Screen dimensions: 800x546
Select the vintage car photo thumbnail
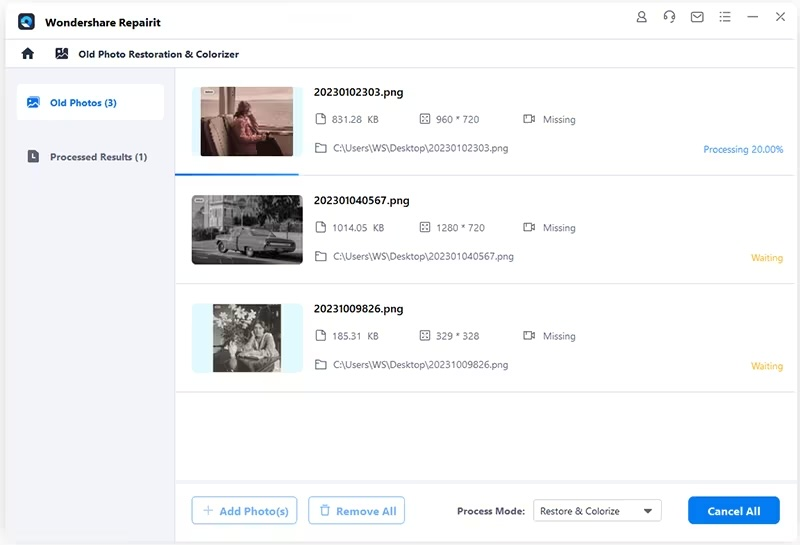pos(247,230)
